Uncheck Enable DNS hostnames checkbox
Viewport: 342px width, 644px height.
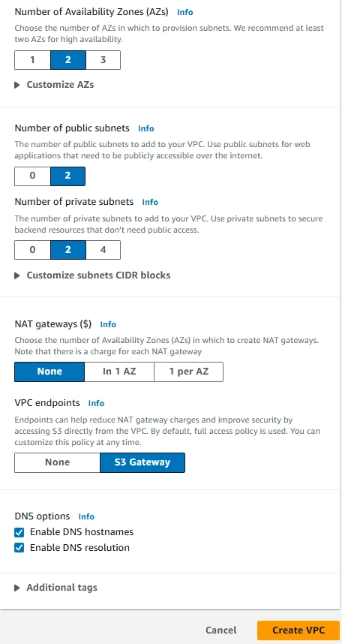pyautogui.click(x=19, y=532)
